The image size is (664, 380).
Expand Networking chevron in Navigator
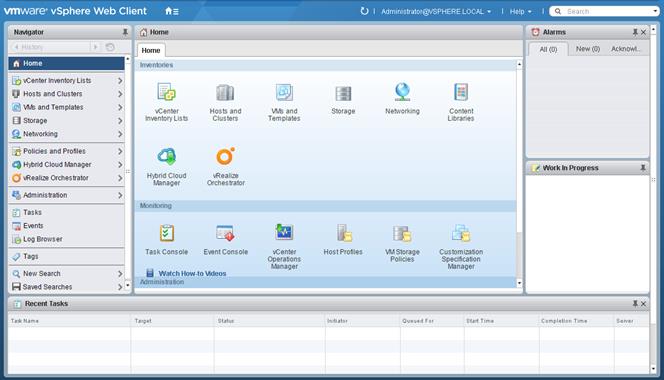pyautogui.click(x=120, y=134)
